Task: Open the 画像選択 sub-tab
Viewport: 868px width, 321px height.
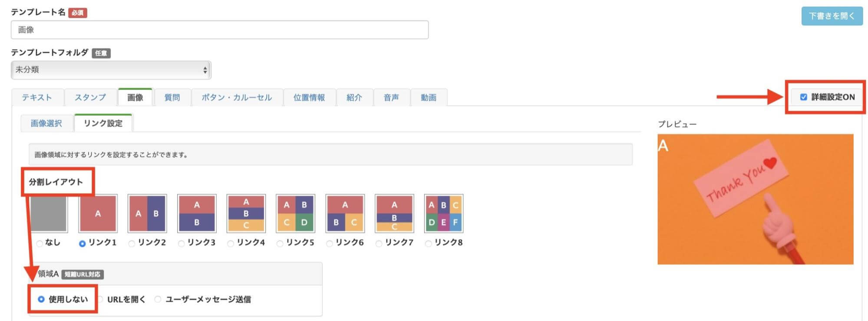Action: click(x=46, y=124)
